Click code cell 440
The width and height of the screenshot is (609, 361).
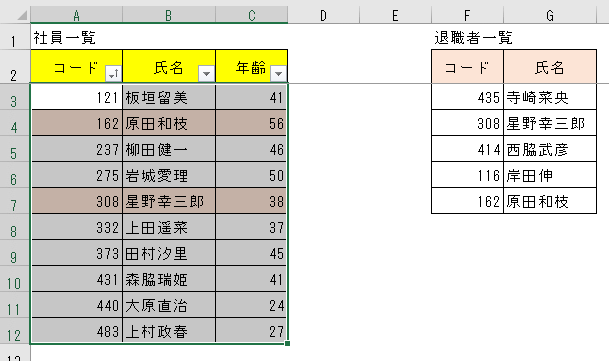click(77, 305)
